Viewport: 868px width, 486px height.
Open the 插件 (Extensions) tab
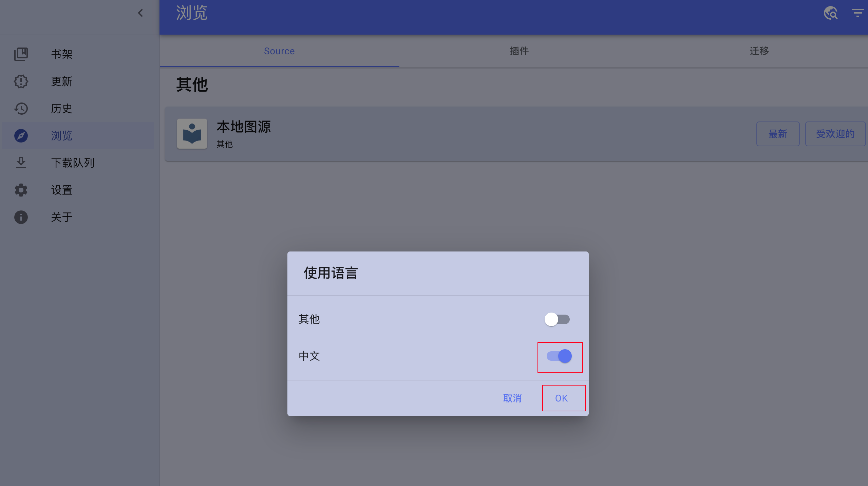519,51
